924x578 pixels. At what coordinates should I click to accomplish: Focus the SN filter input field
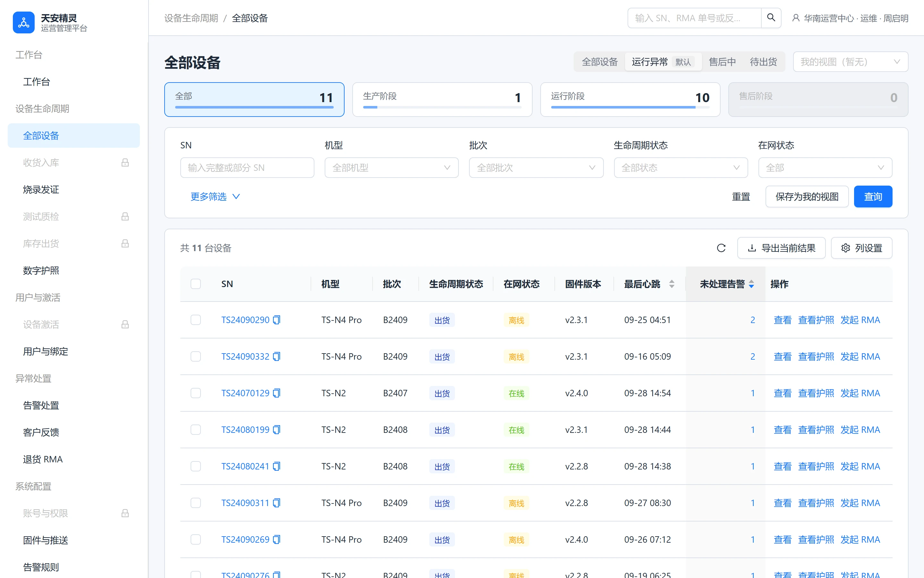[247, 168]
